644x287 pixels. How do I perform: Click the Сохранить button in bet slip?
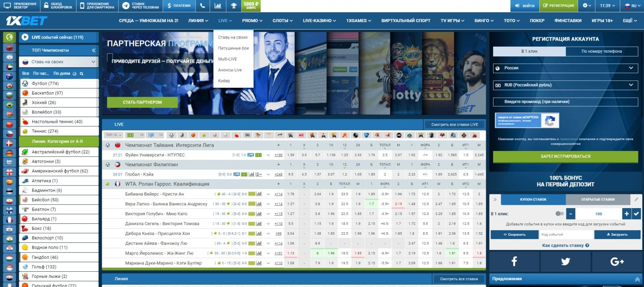tap(514, 234)
